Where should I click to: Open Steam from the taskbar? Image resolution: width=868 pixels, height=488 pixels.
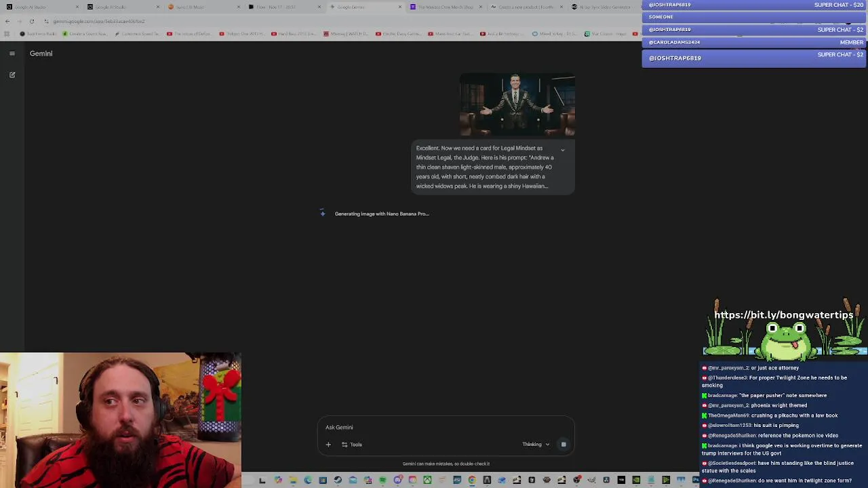click(338, 481)
